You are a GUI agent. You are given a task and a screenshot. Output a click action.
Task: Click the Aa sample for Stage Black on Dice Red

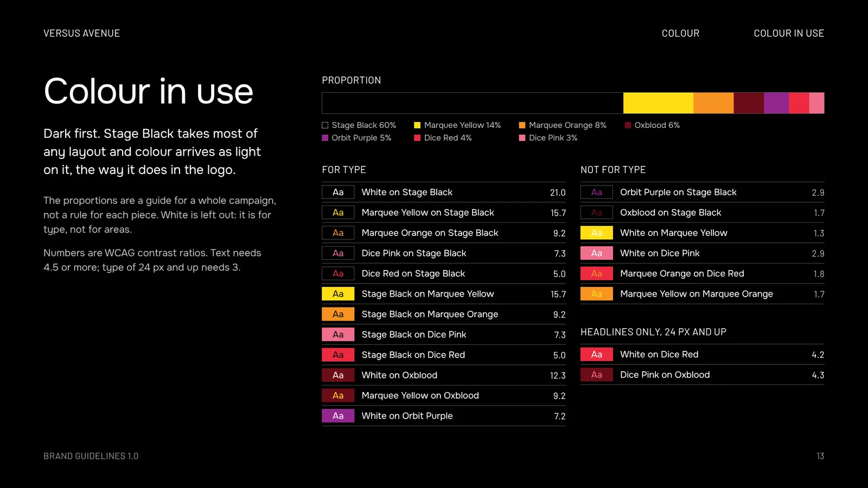point(338,355)
